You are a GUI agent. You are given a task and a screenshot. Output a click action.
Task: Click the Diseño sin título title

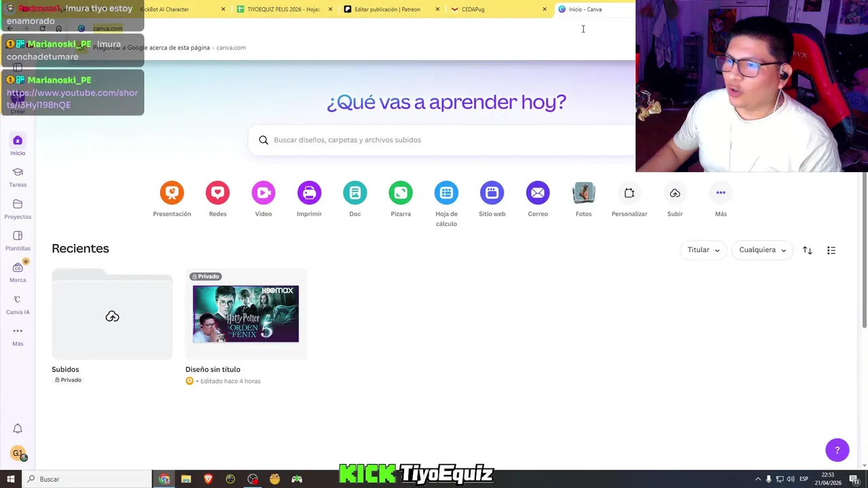click(213, 369)
